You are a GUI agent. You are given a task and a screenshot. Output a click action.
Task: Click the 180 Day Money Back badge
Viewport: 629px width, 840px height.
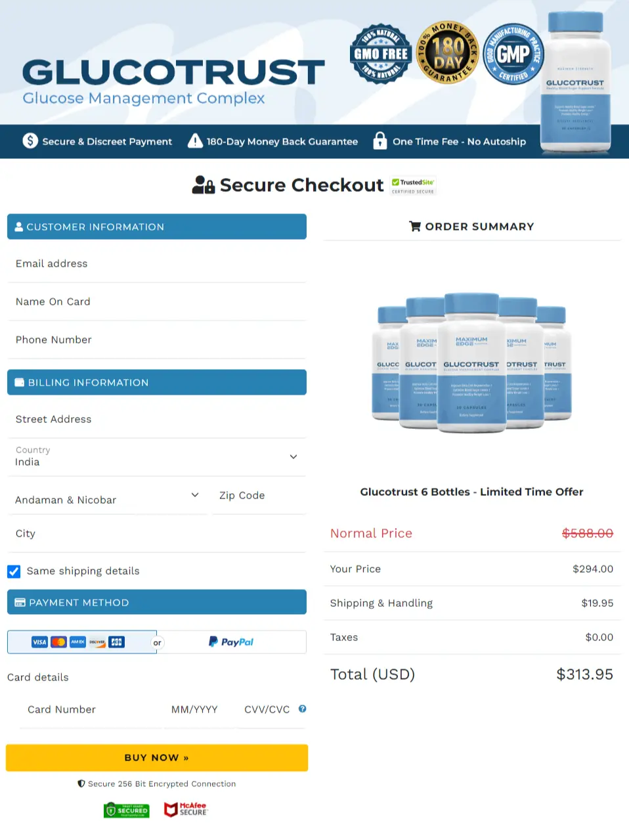447,53
